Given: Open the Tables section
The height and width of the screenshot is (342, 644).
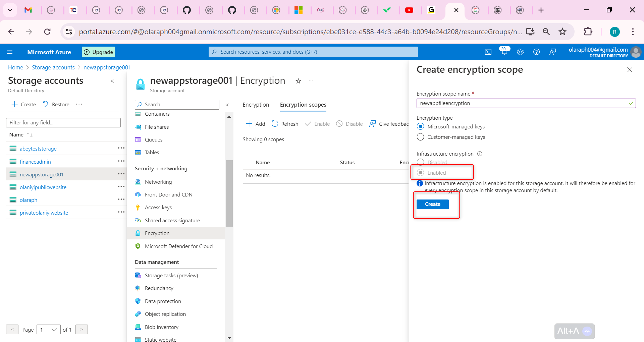Looking at the screenshot, I should point(152,152).
